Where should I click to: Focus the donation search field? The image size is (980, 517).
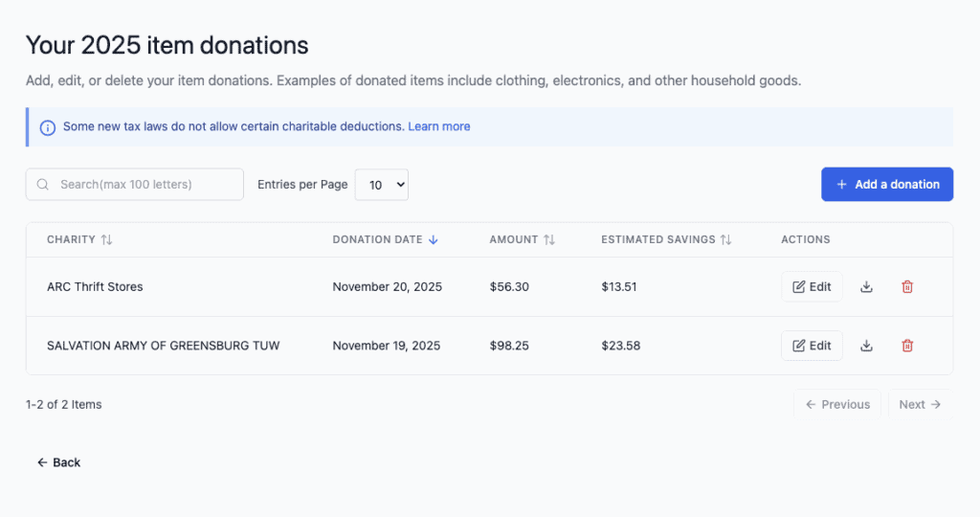[x=144, y=185]
